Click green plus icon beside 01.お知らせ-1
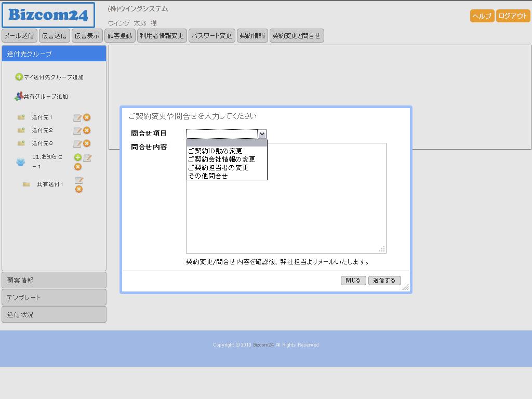532x399 pixels. point(77,157)
